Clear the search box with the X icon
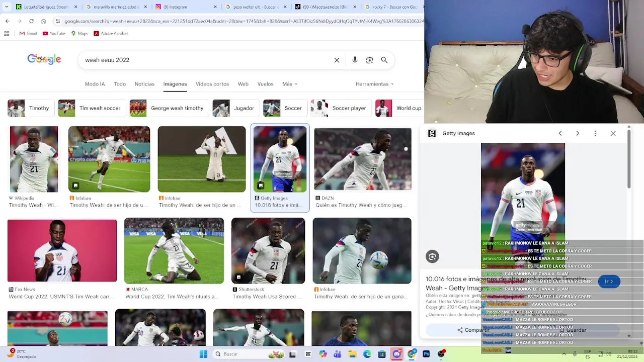The width and height of the screenshot is (644, 362). pyautogui.click(x=337, y=60)
